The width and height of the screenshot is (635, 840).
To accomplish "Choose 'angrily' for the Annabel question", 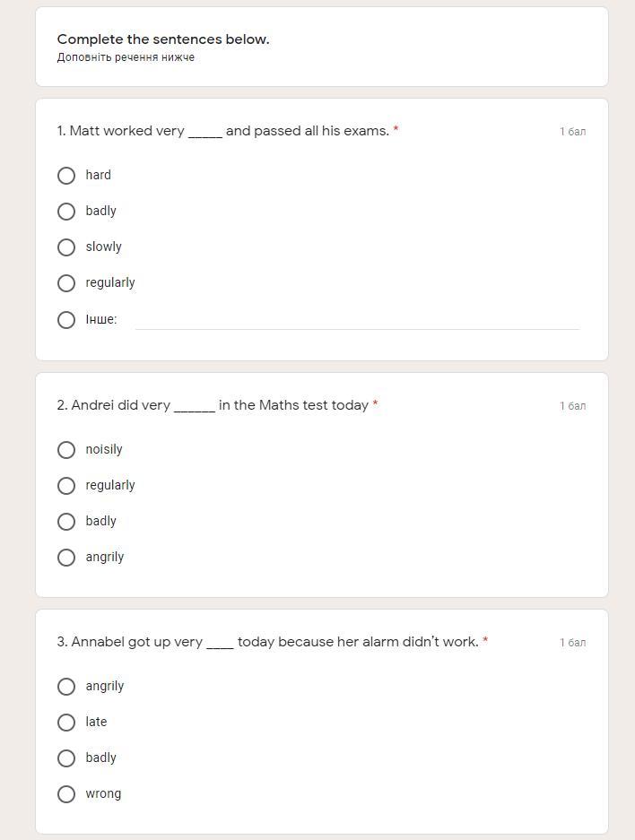I will tap(66, 687).
